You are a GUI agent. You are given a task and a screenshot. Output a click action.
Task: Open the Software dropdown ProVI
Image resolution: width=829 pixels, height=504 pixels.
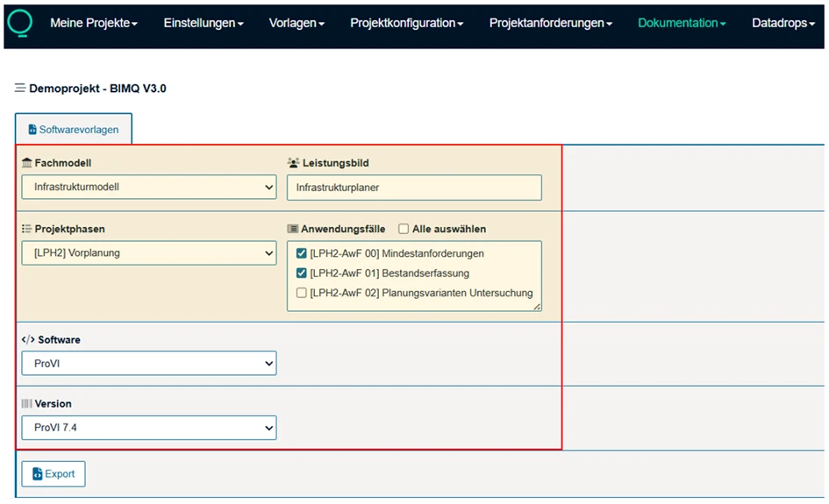click(149, 364)
